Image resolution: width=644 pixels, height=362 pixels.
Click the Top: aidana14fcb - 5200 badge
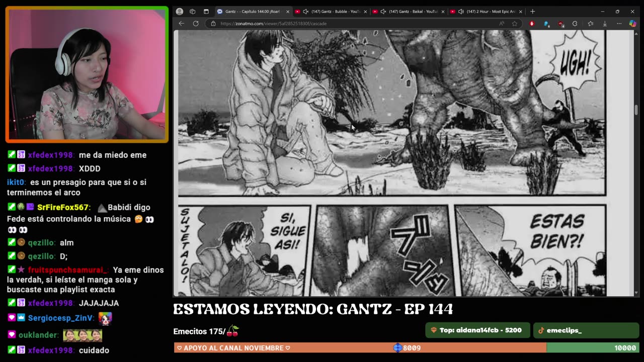click(477, 330)
